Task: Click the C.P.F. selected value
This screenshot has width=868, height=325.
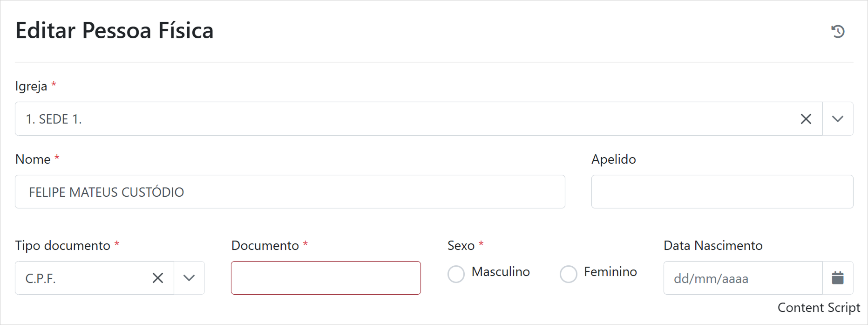Action: (x=41, y=278)
